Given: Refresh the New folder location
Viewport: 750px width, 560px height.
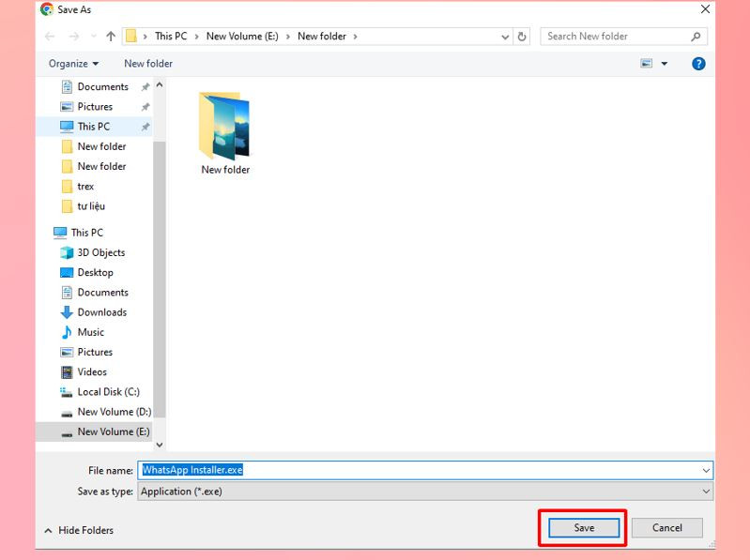Looking at the screenshot, I should click(x=522, y=37).
